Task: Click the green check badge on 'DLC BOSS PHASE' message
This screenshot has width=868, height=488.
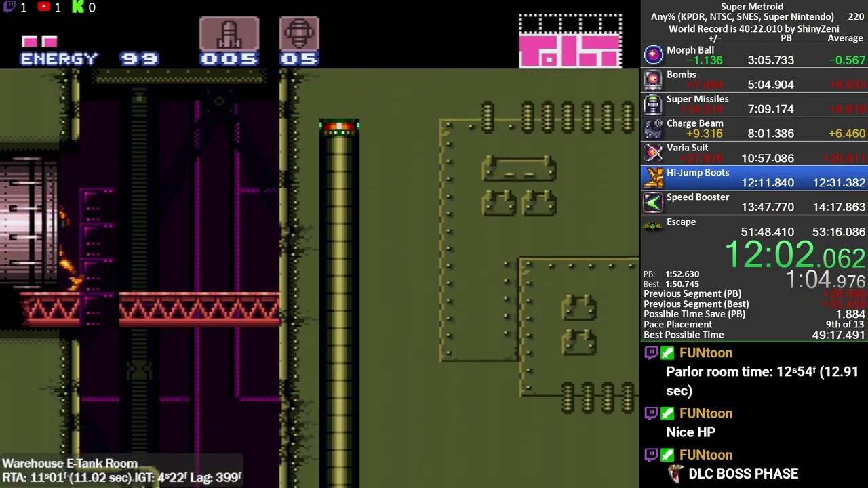Action: [668, 455]
